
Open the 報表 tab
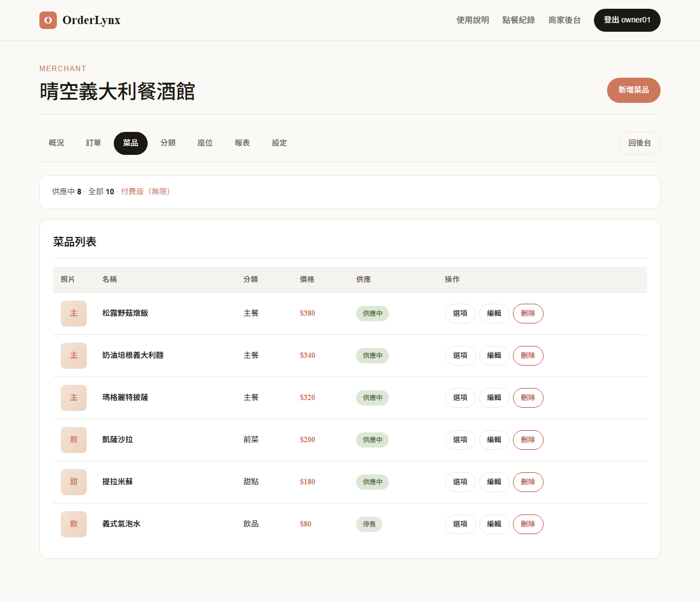tap(242, 143)
